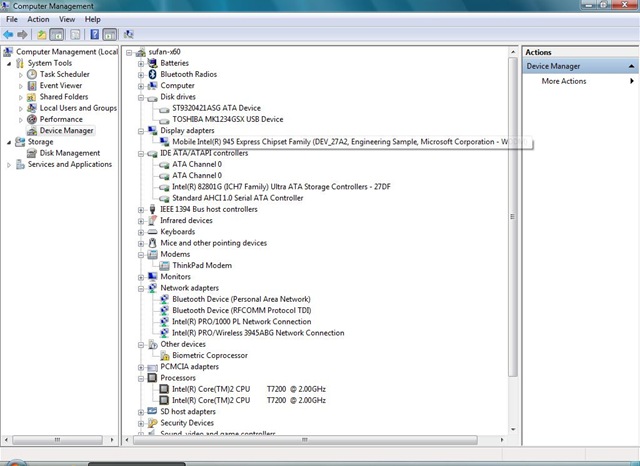Click the Shared Folders icon
This screenshot has width=640, height=466.
(32, 97)
